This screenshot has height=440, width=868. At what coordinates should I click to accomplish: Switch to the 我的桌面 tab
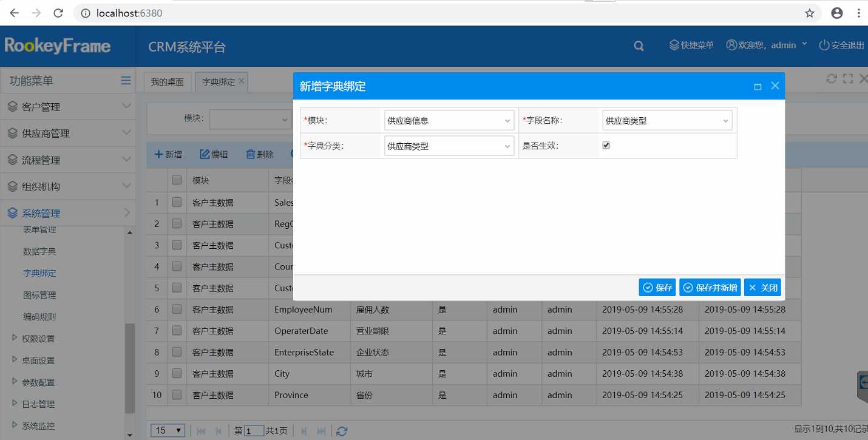[x=168, y=81]
